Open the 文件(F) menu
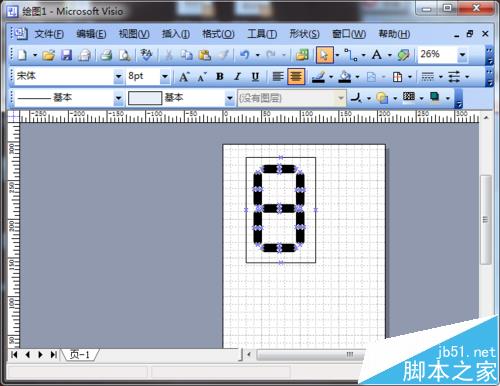The width and height of the screenshot is (500, 386). click(49, 34)
